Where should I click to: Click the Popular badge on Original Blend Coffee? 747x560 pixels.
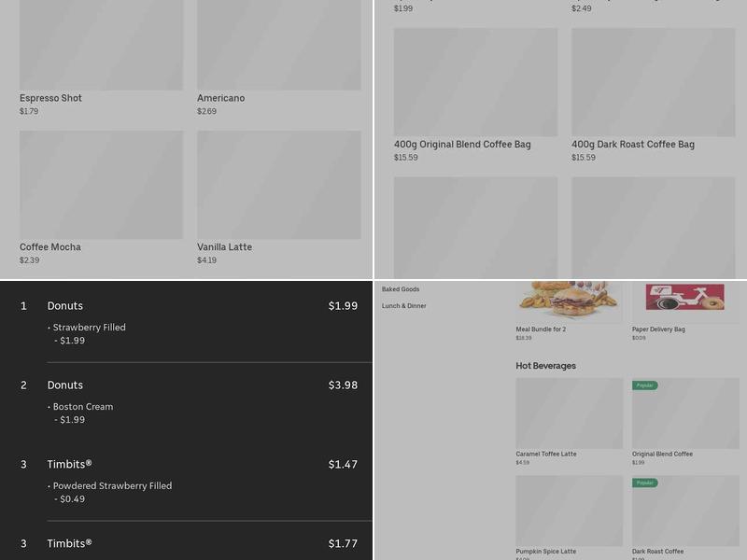point(645,385)
